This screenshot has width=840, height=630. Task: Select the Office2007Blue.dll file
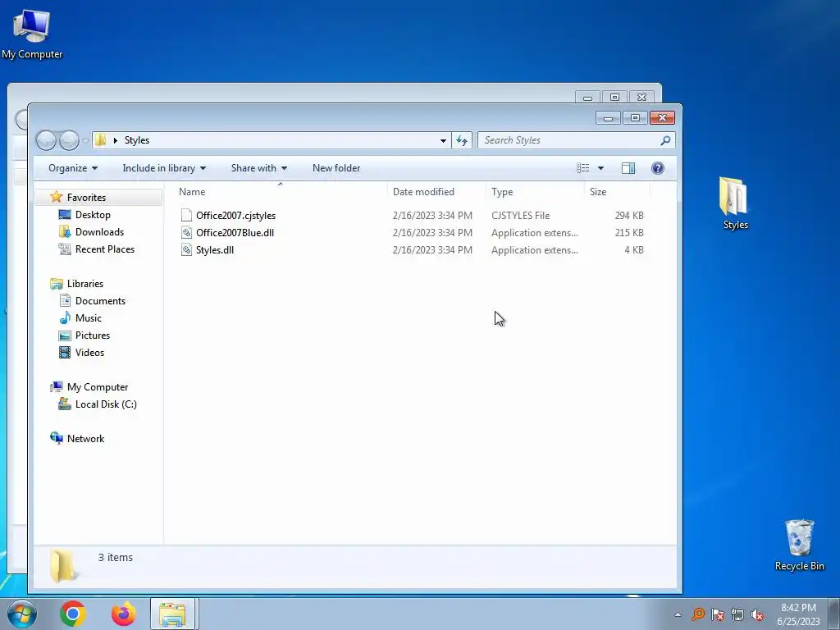pos(235,232)
